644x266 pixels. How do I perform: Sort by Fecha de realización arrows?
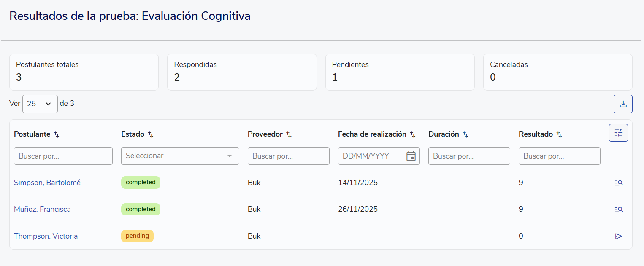[x=413, y=134]
